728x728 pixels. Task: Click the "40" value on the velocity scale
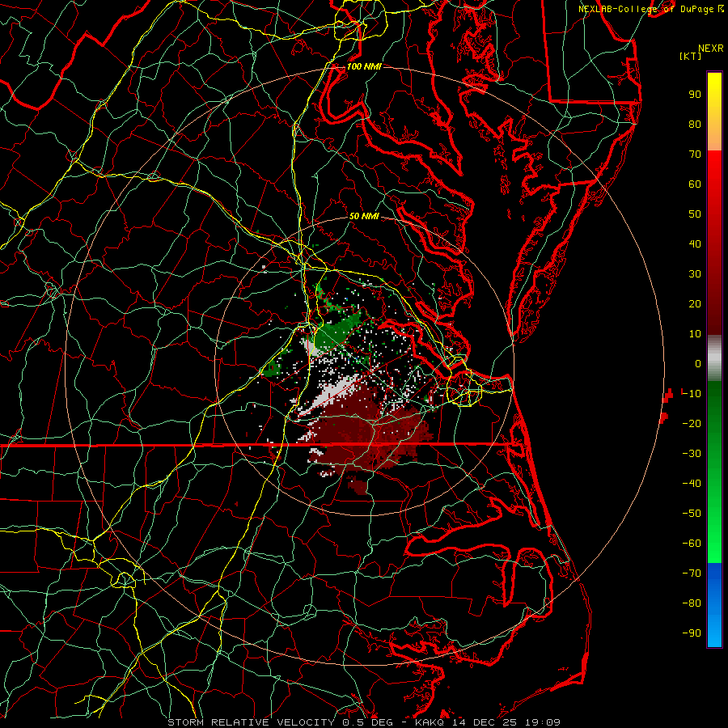[x=695, y=244]
